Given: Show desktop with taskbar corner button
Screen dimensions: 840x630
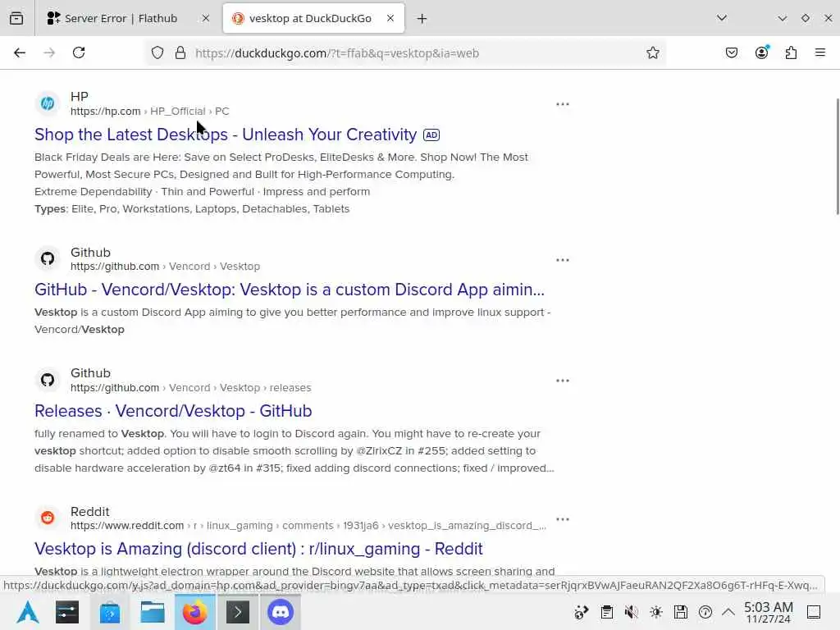Looking at the screenshot, I should click(x=814, y=612).
